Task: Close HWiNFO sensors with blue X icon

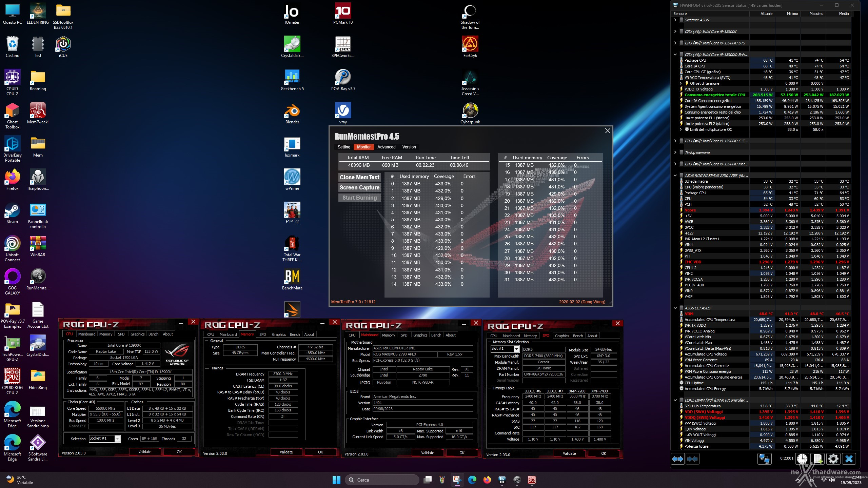Action: tap(849, 459)
